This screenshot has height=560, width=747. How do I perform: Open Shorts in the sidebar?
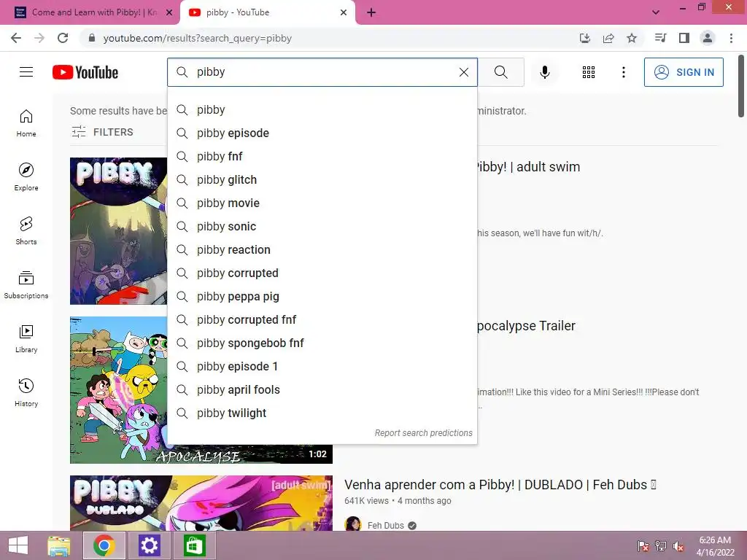[x=26, y=231]
